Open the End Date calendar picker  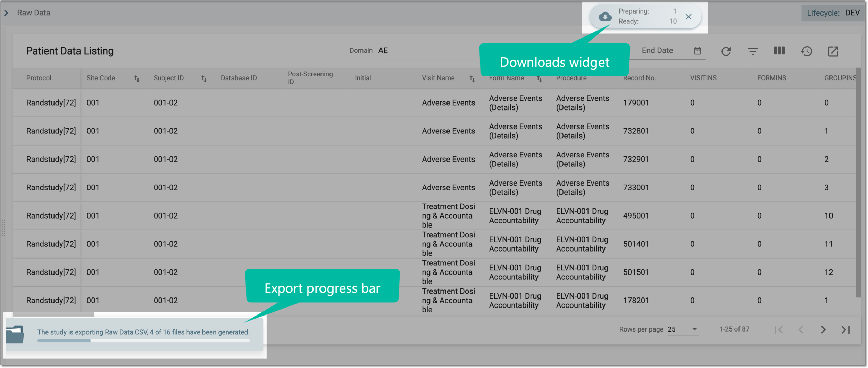(x=698, y=51)
